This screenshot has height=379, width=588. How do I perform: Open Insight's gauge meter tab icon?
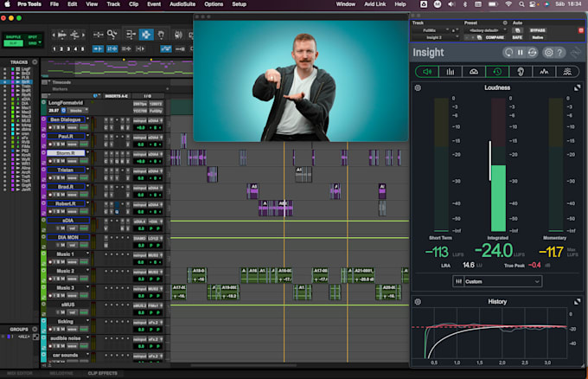pyautogui.click(x=474, y=71)
